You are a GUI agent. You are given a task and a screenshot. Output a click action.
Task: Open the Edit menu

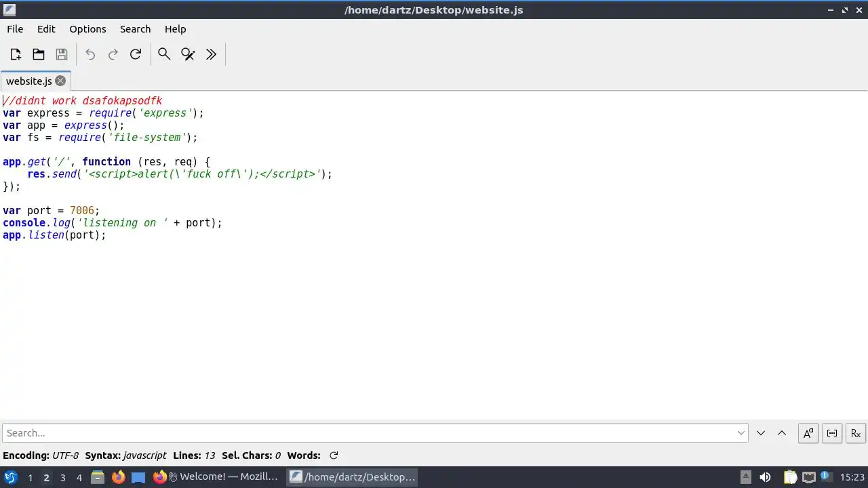(x=46, y=29)
